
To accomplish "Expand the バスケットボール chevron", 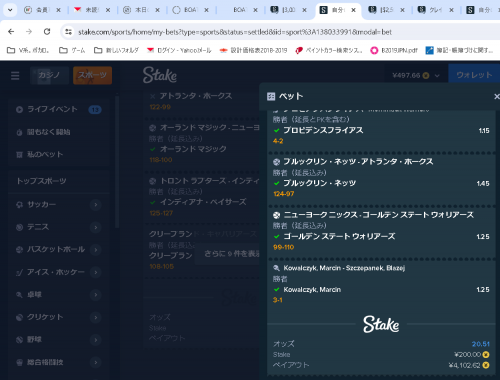I will tap(96, 250).
